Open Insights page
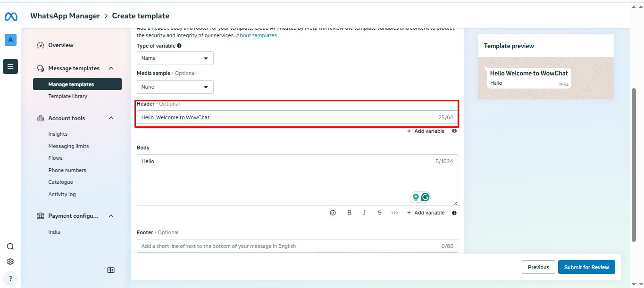 click(x=58, y=134)
